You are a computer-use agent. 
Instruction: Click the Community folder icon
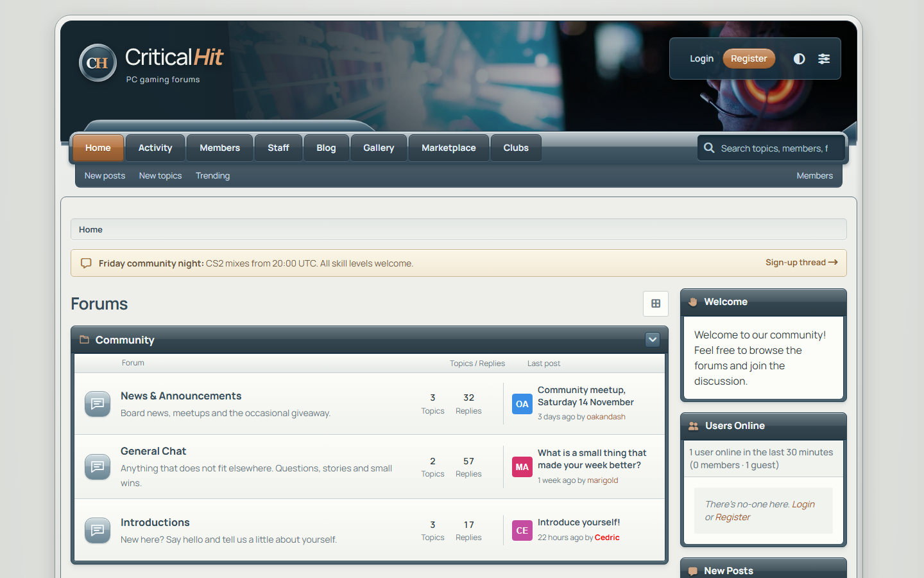(84, 340)
